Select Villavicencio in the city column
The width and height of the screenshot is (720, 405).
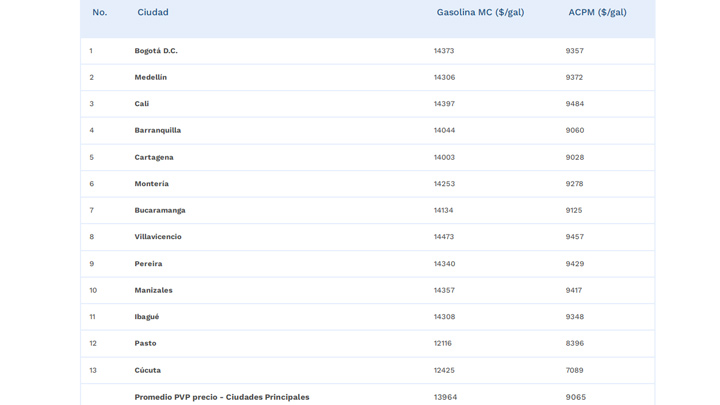click(158, 237)
